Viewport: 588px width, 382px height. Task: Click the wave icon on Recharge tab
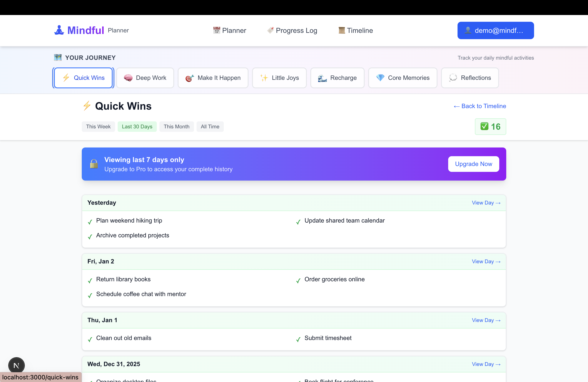coord(322,78)
